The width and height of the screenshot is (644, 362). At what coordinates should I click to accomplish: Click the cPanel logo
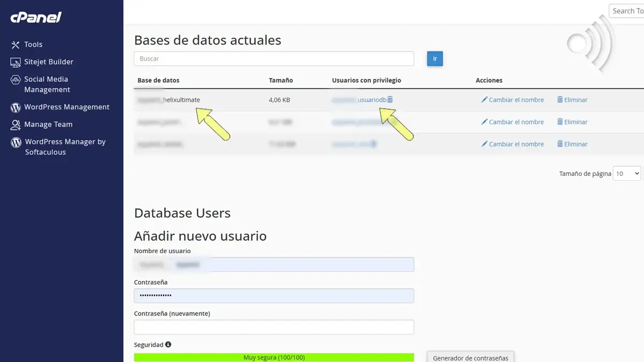tap(36, 18)
